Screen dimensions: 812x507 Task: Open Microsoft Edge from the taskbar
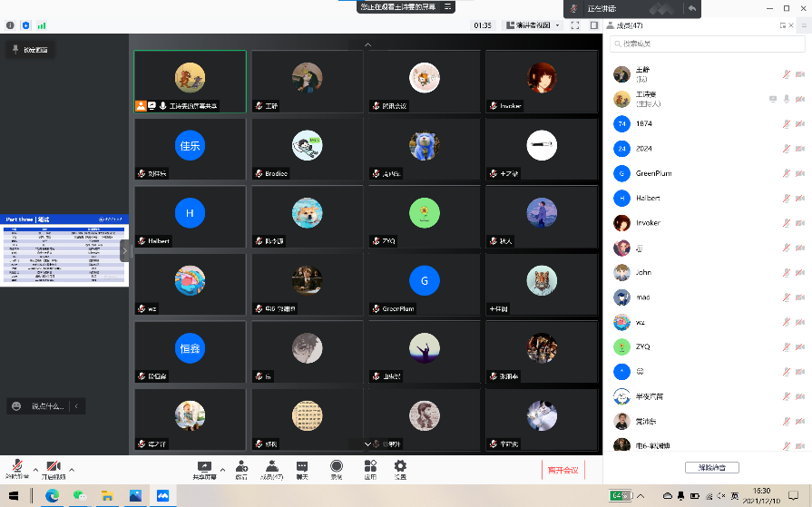pos(52,495)
